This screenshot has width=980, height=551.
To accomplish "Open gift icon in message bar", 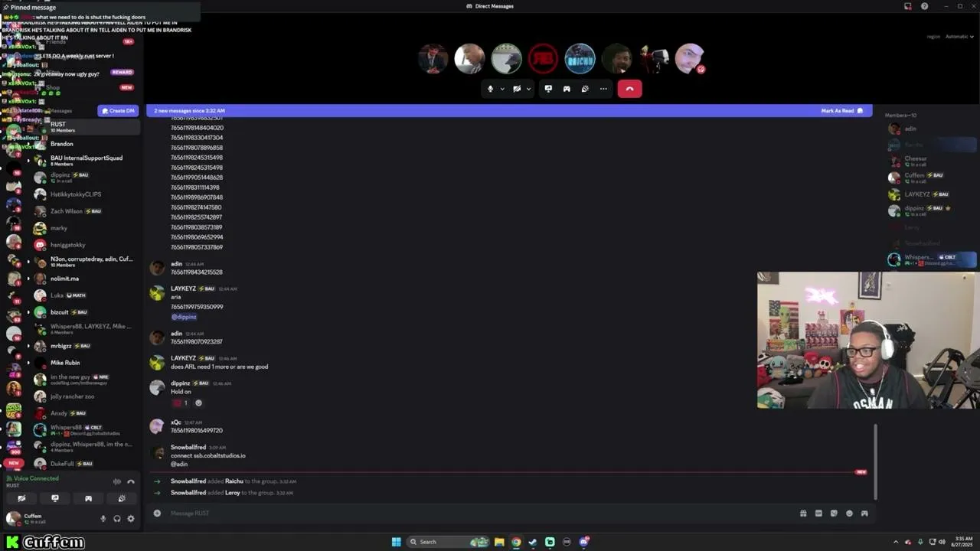I will point(803,514).
